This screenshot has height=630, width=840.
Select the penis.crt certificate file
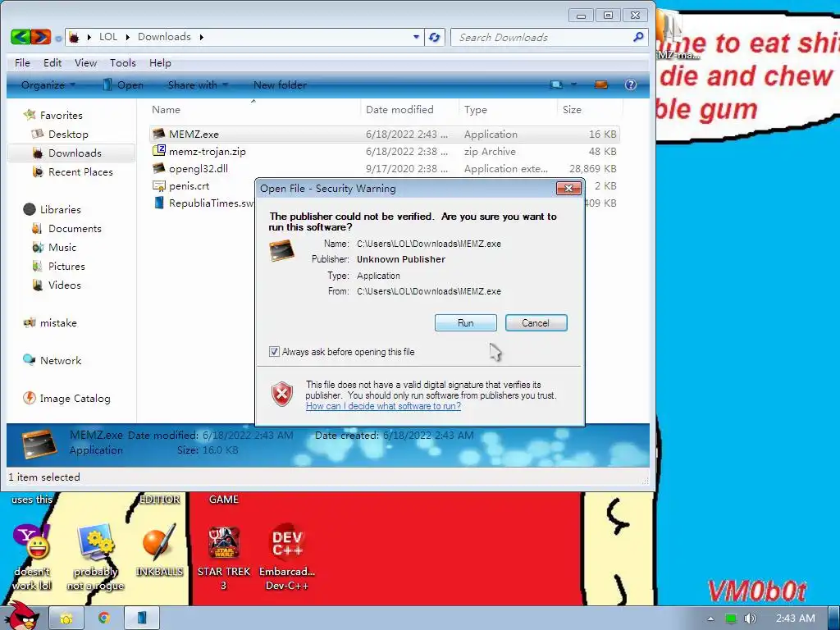coord(189,186)
